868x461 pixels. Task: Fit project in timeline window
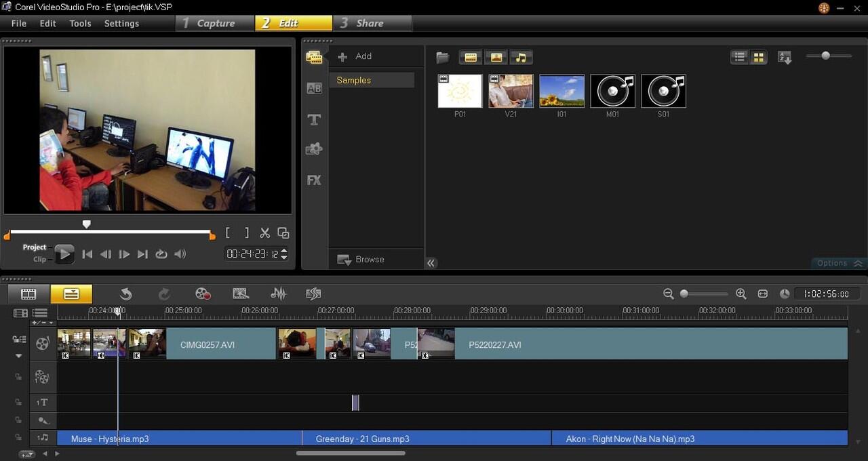click(x=763, y=294)
